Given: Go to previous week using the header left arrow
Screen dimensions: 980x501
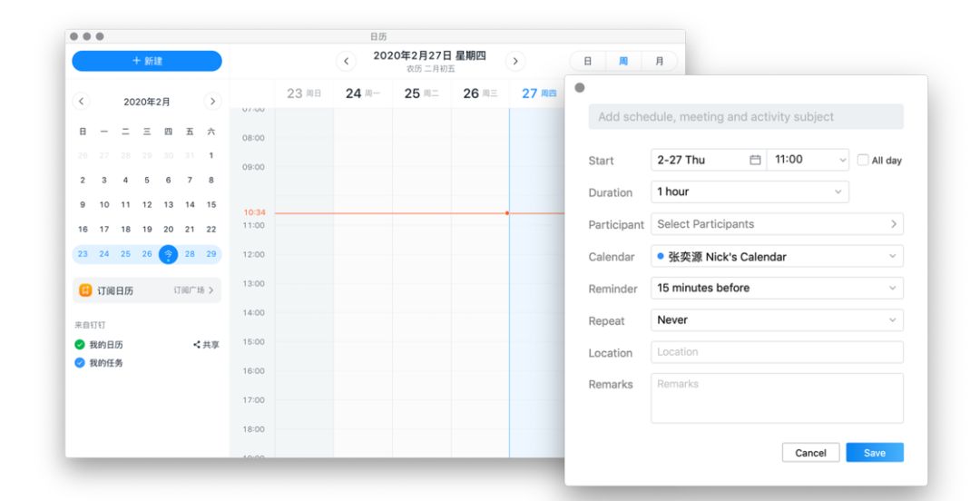Looking at the screenshot, I should [x=347, y=62].
